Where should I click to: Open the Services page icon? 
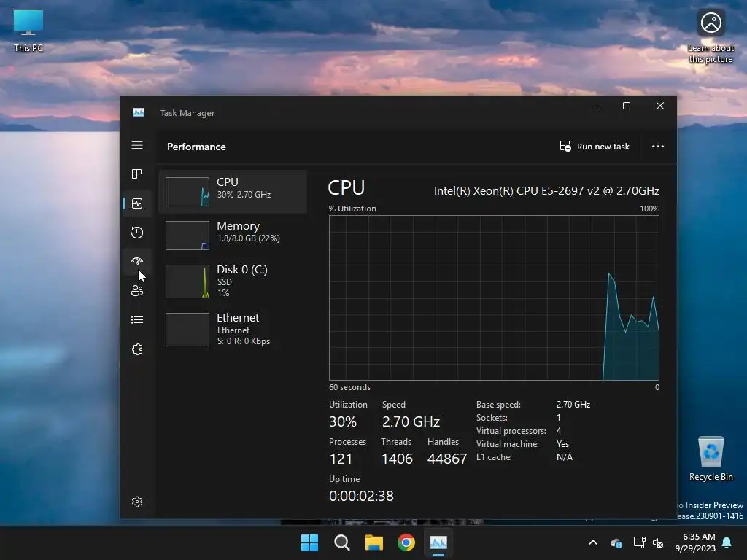coord(137,349)
